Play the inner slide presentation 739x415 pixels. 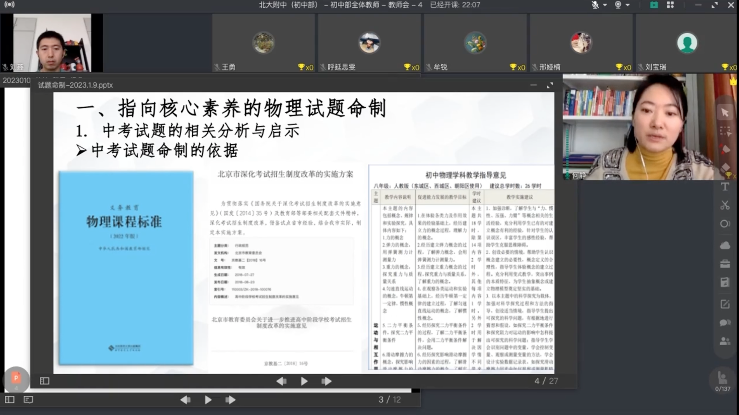304,381
